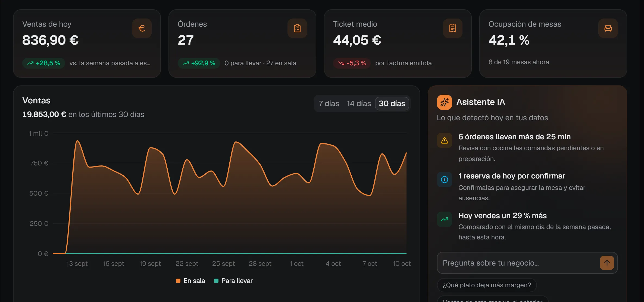644x302 pixels.
Task: Toggle the En sala legend series
Action: pos(190,281)
